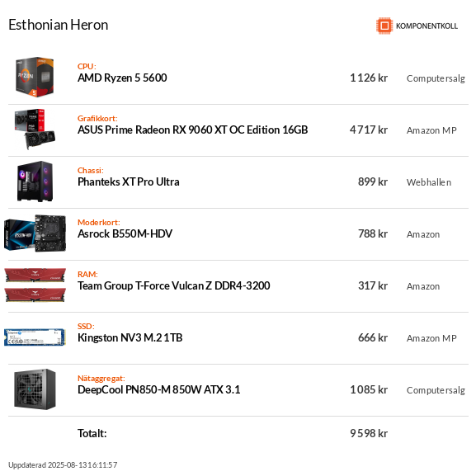Open the Kingston NV3 M.2 1TB link
This screenshot has width=476, height=476.
(x=130, y=337)
